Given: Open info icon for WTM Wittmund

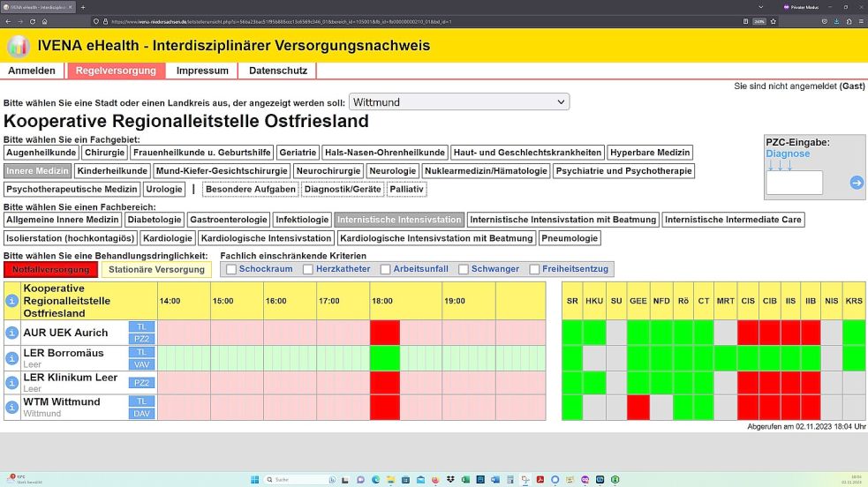Looking at the screenshot, I should pos(11,408).
